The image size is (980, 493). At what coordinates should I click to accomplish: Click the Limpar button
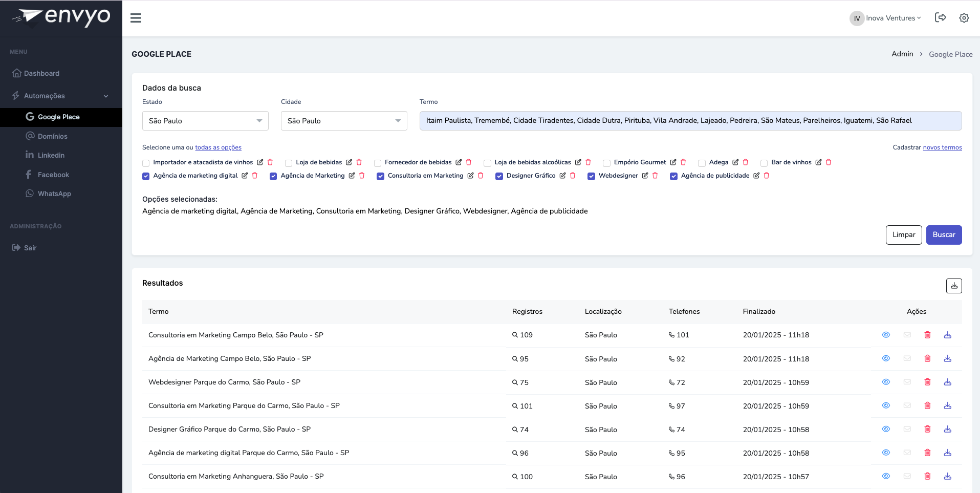(x=904, y=235)
